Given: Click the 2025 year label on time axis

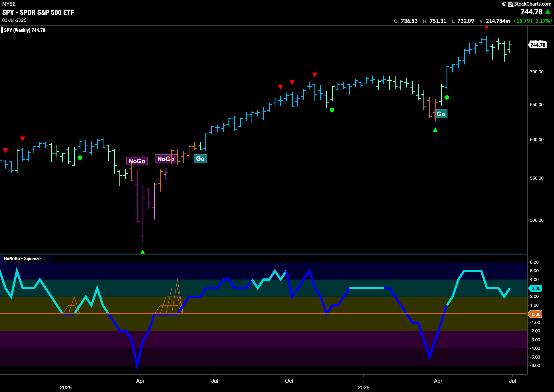Looking at the screenshot, I should (x=66, y=387).
